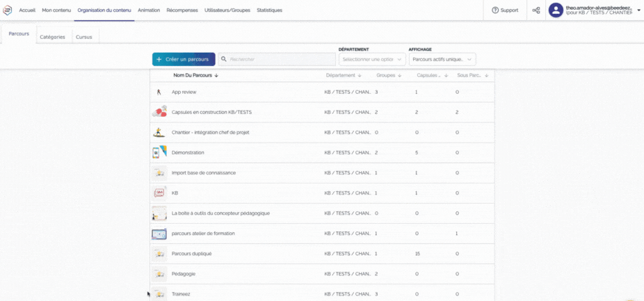Open the Département dropdown filter
Image resolution: width=644 pixels, height=301 pixels.
coord(372,60)
